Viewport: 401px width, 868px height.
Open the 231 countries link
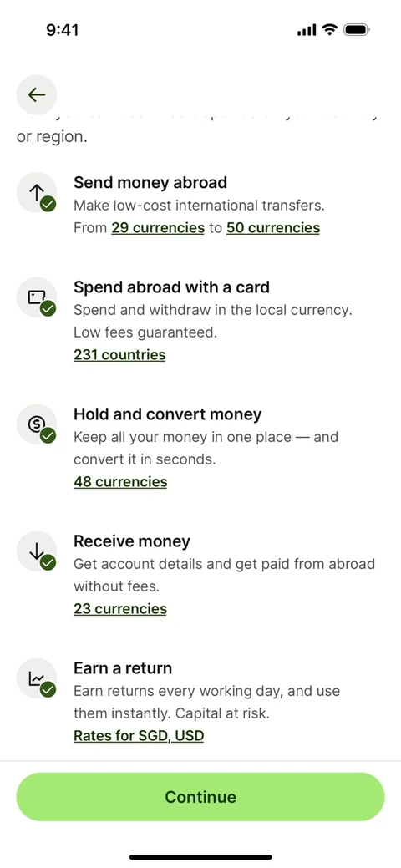pyautogui.click(x=119, y=354)
